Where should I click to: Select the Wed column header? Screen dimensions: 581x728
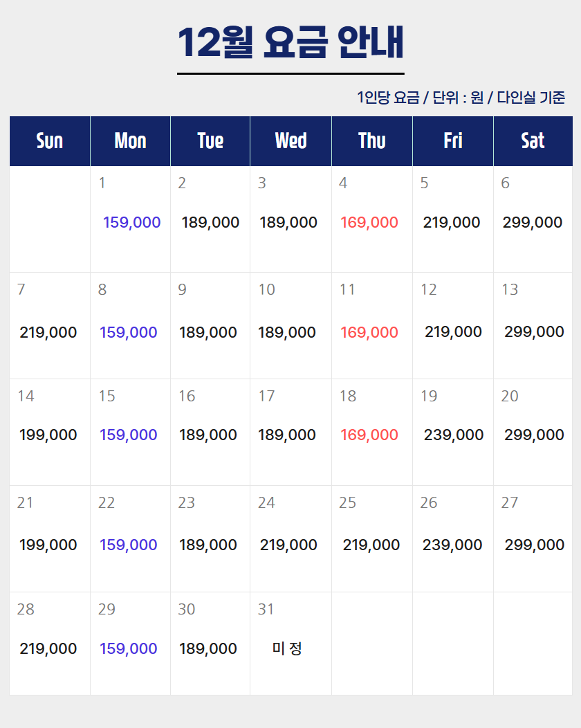click(x=290, y=141)
